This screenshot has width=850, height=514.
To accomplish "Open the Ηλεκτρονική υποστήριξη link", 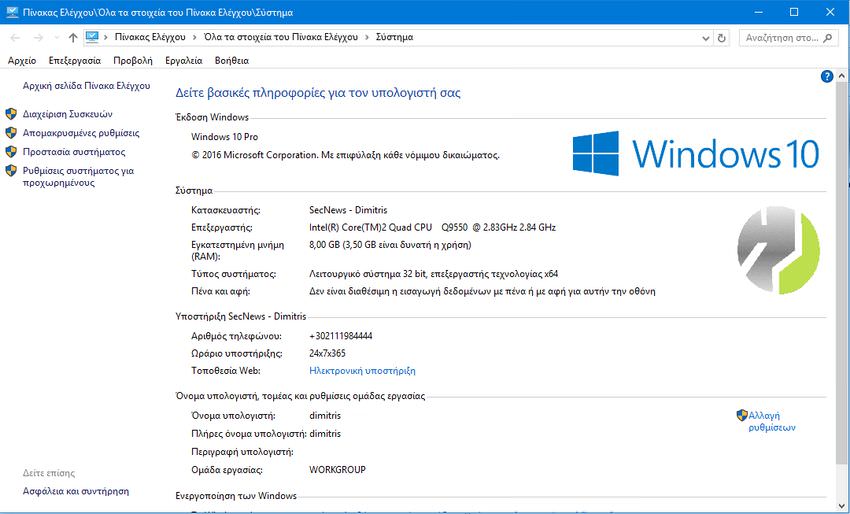I will click(362, 370).
